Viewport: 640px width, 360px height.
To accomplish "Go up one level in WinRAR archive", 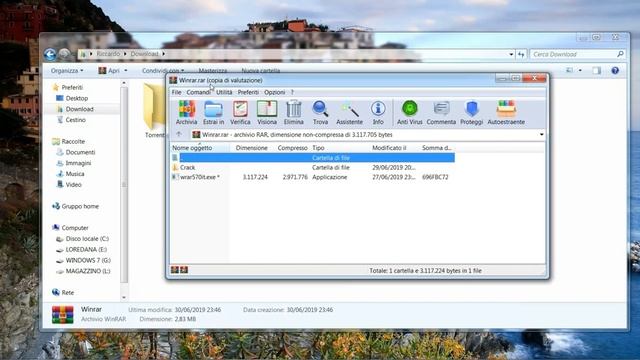I will [179, 134].
